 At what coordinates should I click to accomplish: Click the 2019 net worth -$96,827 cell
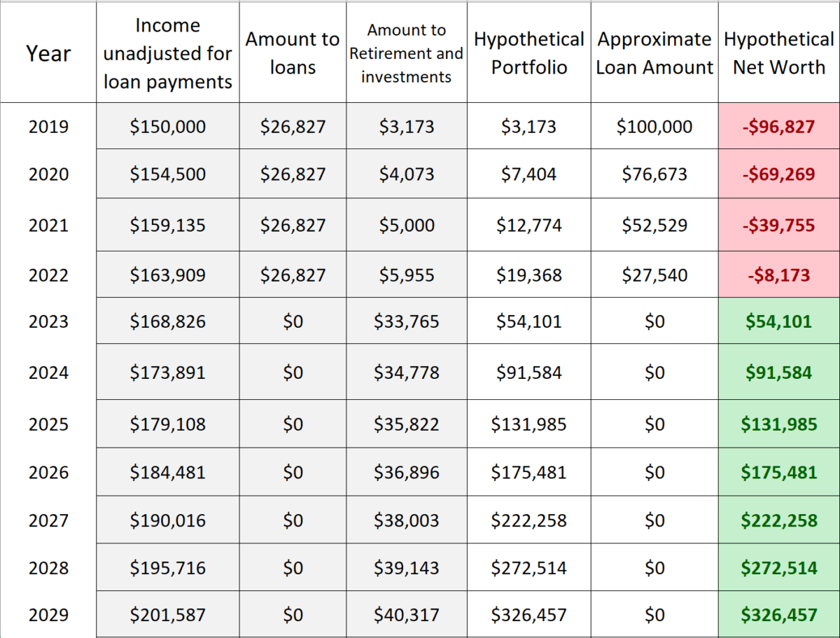tap(779, 126)
